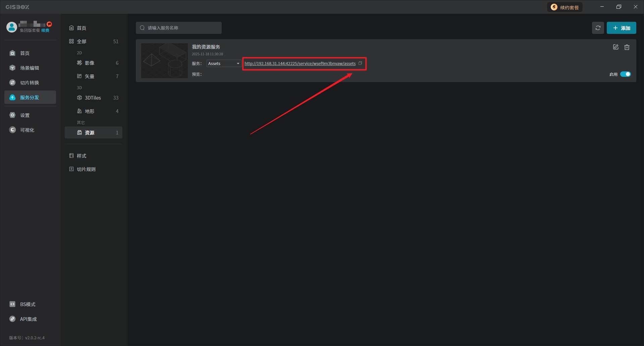Toggle the 启用 switch off
This screenshot has height=346, width=644.
coord(625,74)
